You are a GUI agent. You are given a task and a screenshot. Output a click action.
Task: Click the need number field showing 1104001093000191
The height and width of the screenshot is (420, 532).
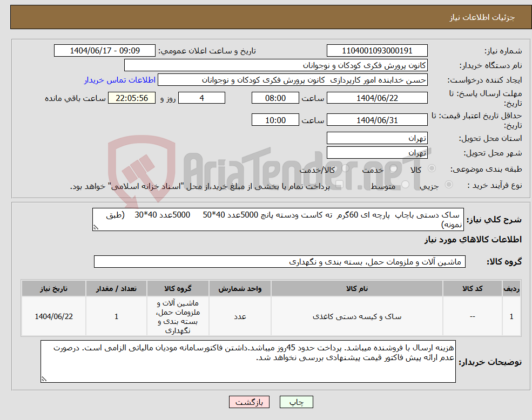click(376, 50)
